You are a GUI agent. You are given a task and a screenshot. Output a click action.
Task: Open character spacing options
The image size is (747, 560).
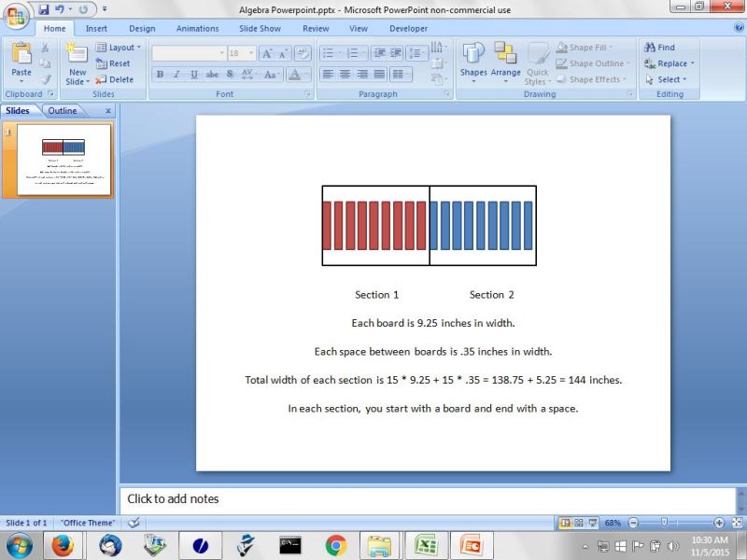pyautogui.click(x=247, y=75)
